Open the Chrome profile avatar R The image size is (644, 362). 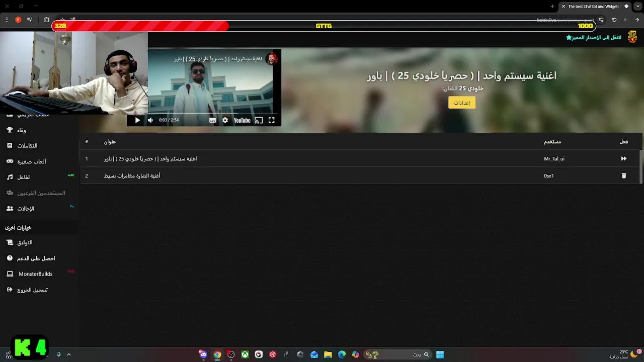(18, 20)
